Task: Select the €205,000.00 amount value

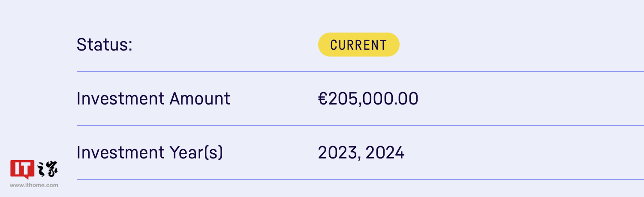Action: click(368, 99)
